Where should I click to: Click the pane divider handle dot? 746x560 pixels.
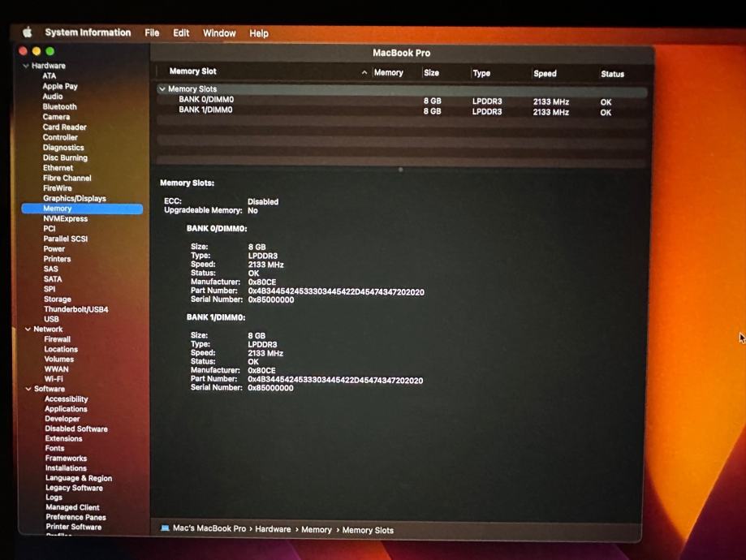400,170
